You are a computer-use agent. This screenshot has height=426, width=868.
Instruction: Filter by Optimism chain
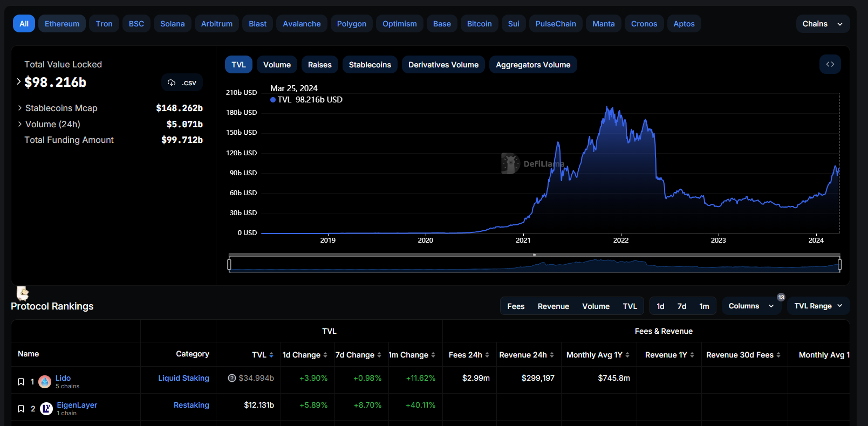point(400,24)
